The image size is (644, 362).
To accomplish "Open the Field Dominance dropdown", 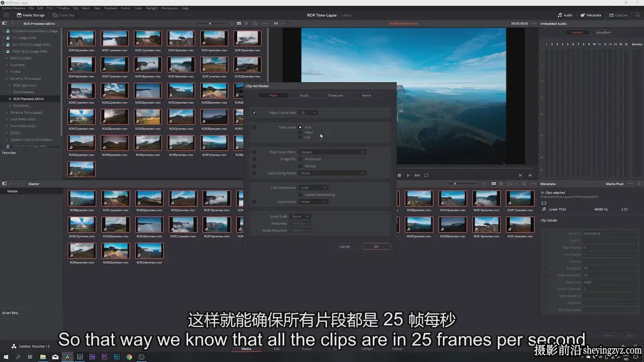I will coord(313,188).
